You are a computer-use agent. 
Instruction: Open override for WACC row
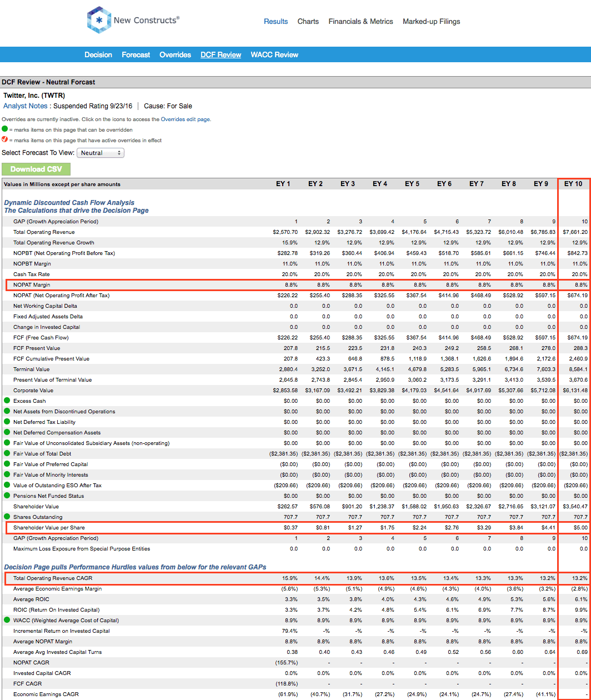tap(7, 620)
